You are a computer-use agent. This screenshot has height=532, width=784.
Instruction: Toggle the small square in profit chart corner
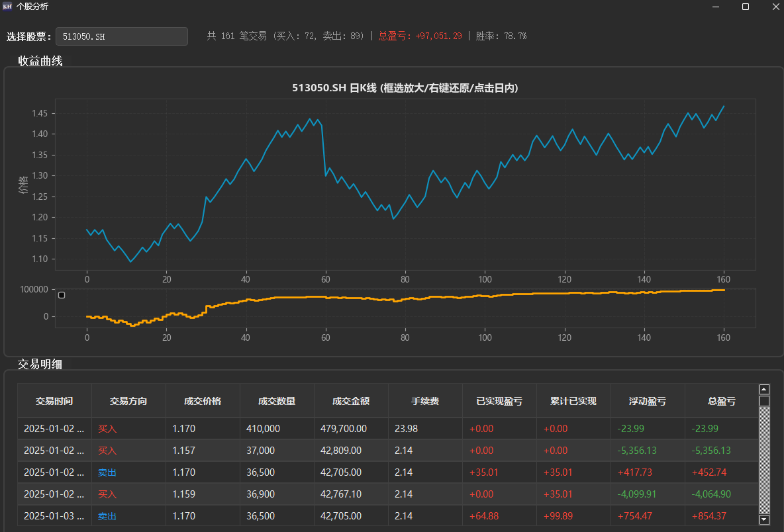(62, 295)
